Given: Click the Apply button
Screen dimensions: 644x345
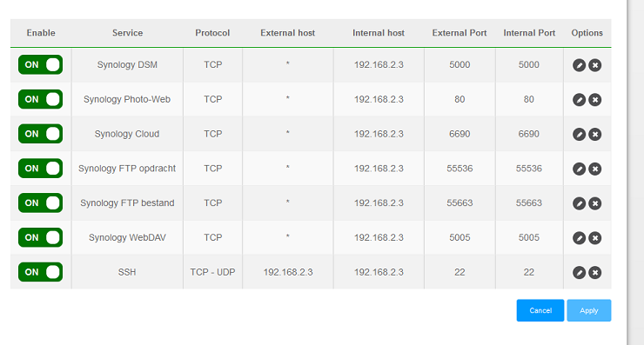Looking at the screenshot, I should point(589,310).
